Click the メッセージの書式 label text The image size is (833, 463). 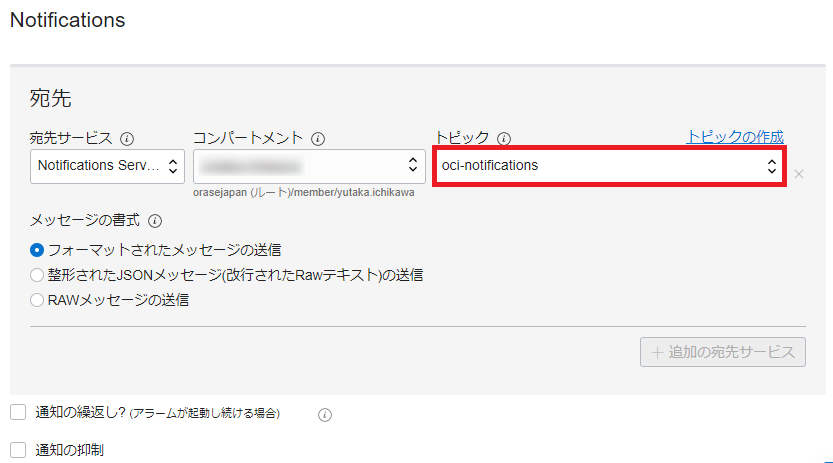[86, 221]
